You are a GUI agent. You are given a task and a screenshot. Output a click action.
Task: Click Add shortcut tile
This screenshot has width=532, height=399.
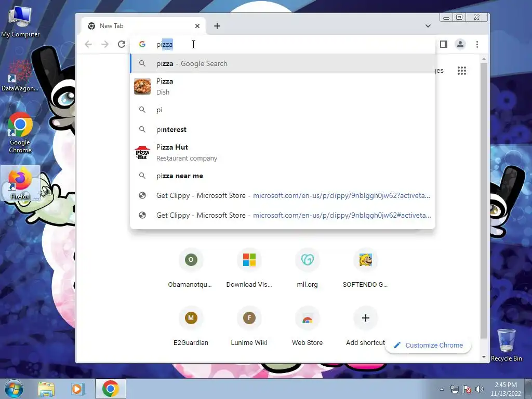tap(365, 326)
